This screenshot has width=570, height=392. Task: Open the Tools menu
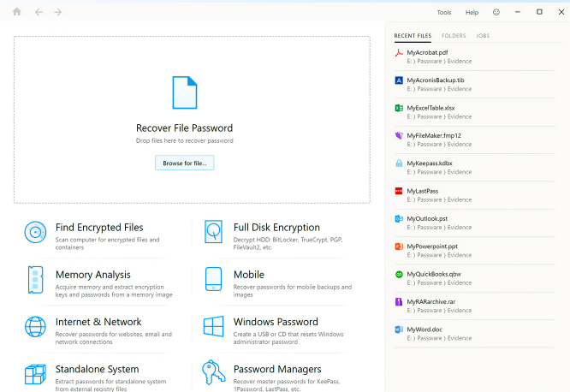point(444,12)
